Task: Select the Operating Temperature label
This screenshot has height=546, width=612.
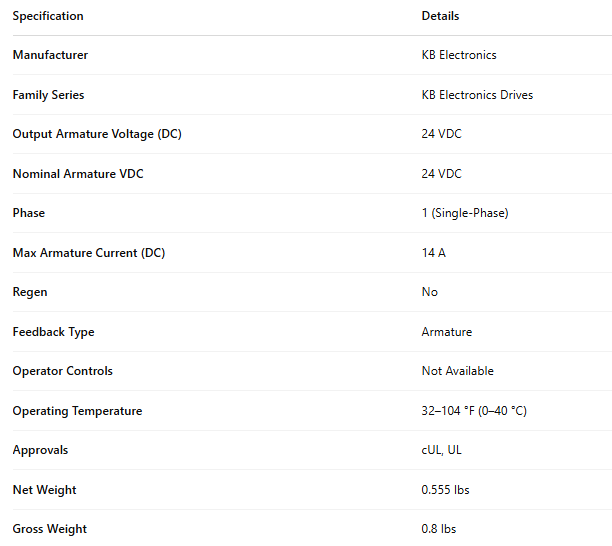Action: click(77, 411)
